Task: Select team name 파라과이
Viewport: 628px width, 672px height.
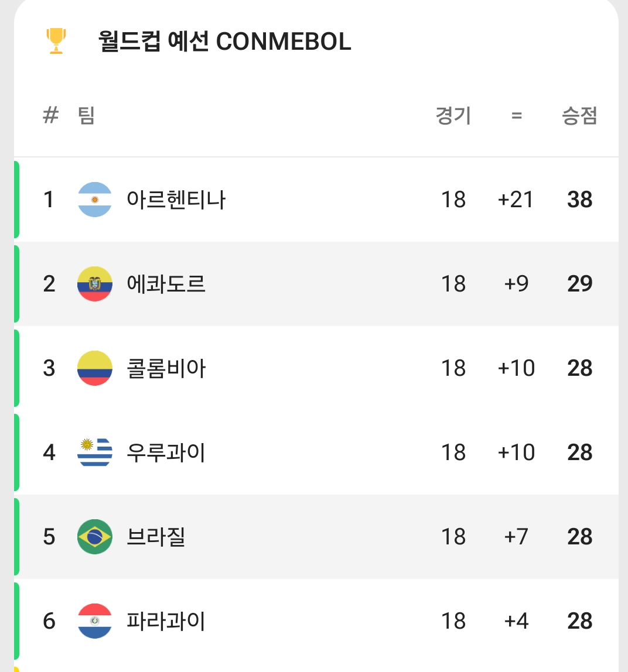Action: (x=166, y=621)
